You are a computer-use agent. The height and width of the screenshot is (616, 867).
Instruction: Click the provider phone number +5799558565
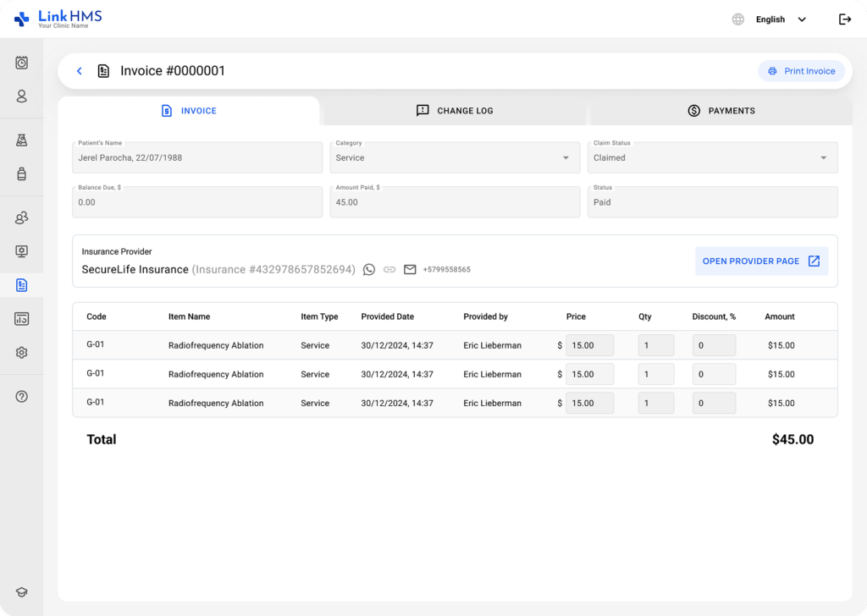pos(447,270)
